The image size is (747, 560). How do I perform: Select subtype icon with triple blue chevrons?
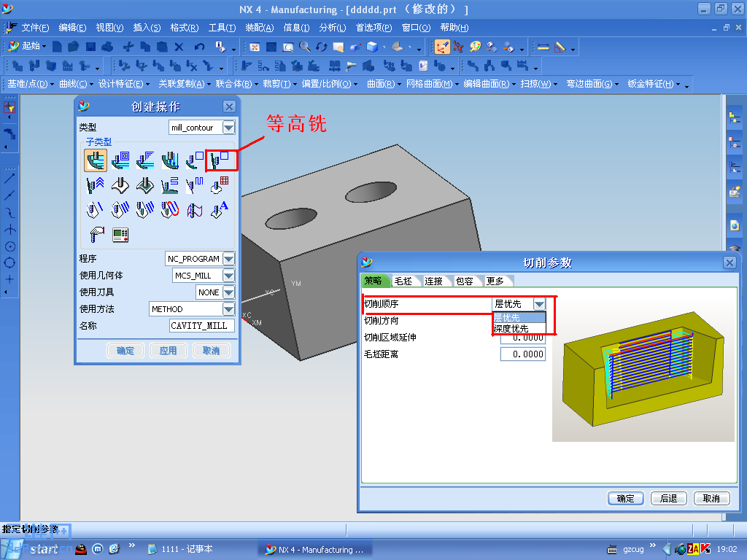pyautogui.click(x=96, y=184)
